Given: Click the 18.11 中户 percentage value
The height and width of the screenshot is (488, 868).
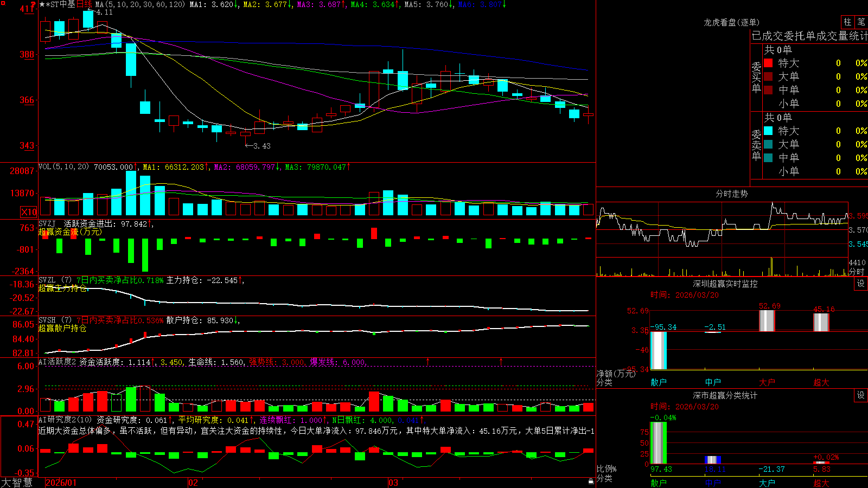Looking at the screenshot, I should (x=715, y=469).
